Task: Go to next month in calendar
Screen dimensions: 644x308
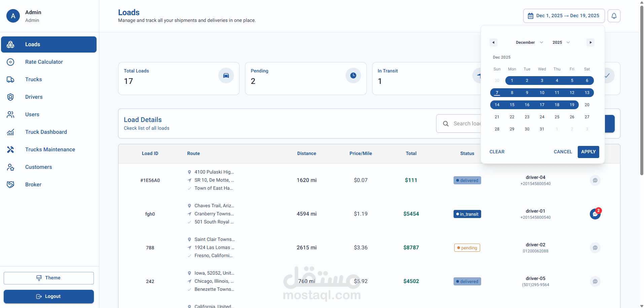Action: coord(591,42)
